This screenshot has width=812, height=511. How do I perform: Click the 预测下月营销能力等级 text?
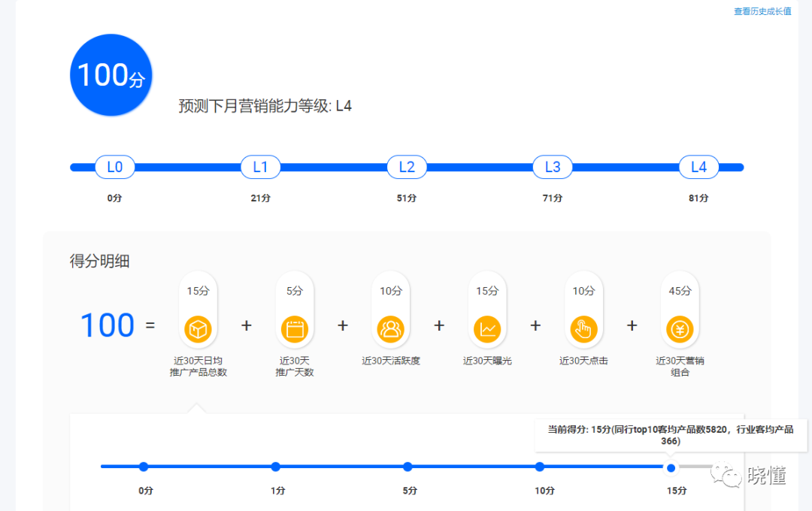263,107
